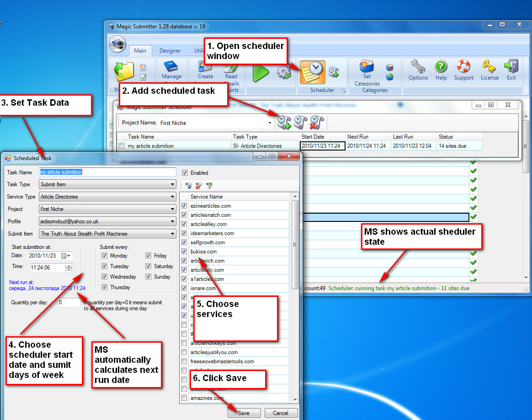Click the Create accounts icon
Screen dimensions: 532x420
click(x=205, y=66)
